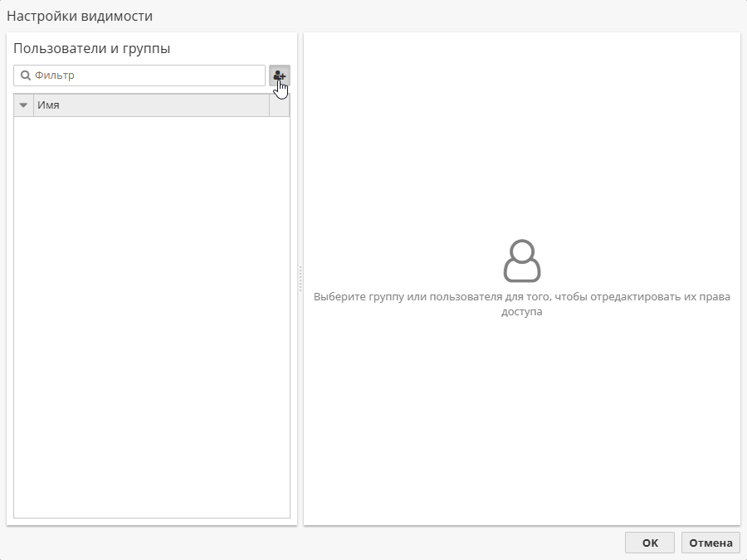
Task: Grab the vertical splitter handle between panels
Action: [x=300, y=279]
